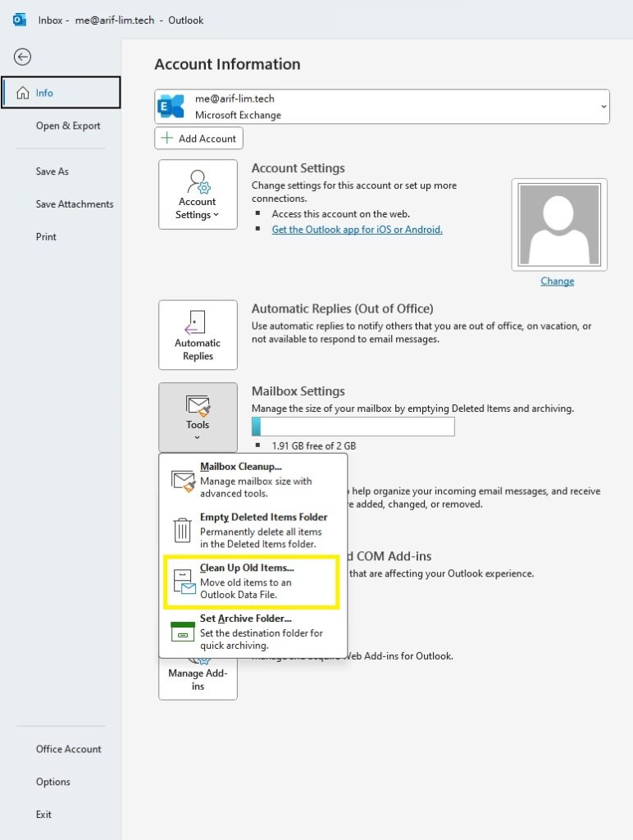Click the Change photo link
Viewport: 633px width, 840px height.
(557, 281)
